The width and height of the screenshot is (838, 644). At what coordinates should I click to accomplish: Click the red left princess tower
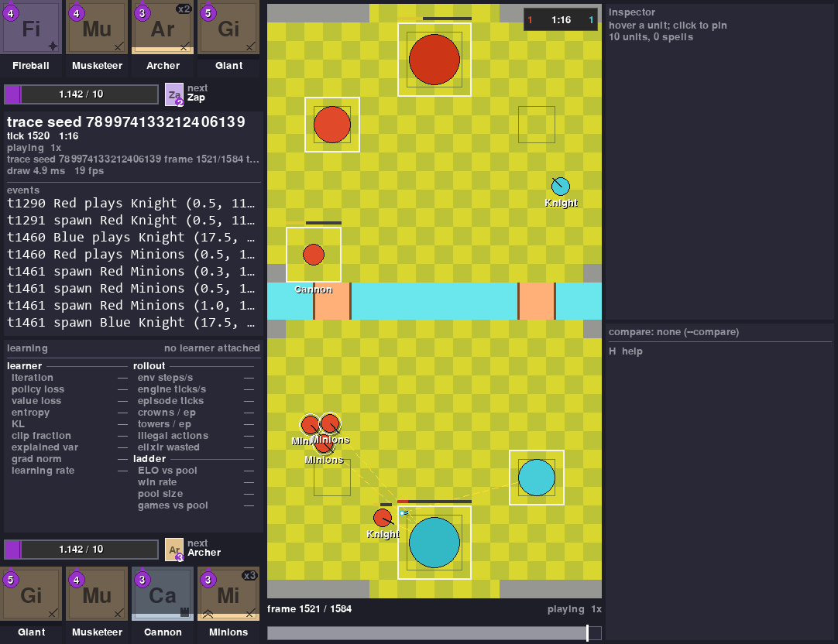332,125
